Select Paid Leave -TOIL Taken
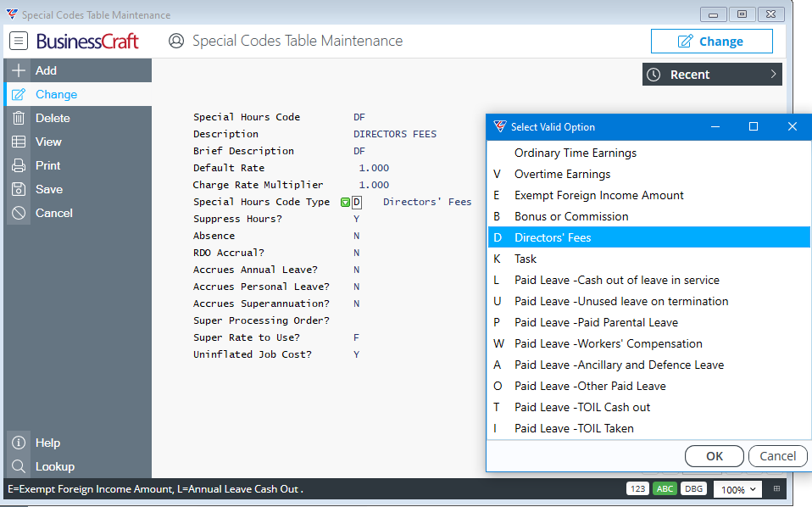Screen dimensions: 812x507 649,429
